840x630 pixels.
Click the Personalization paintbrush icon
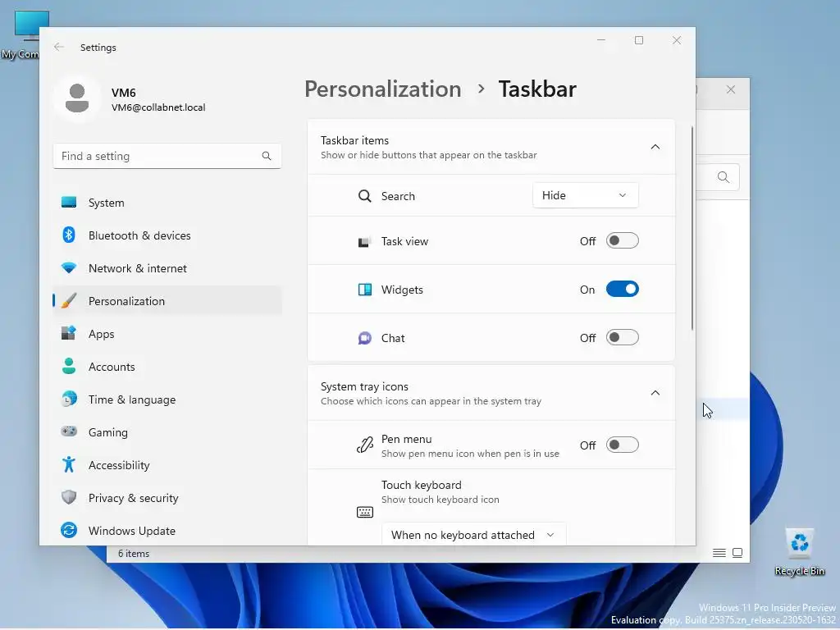point(69,300)
